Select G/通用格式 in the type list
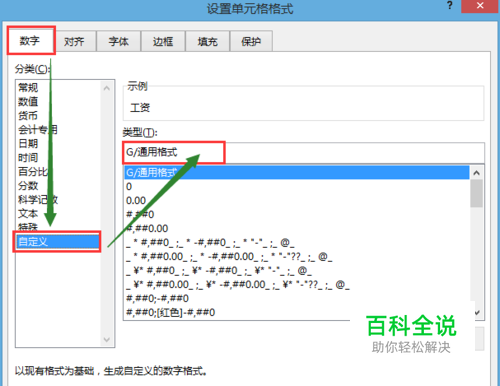The image size is (500, 386). point(297,172)
